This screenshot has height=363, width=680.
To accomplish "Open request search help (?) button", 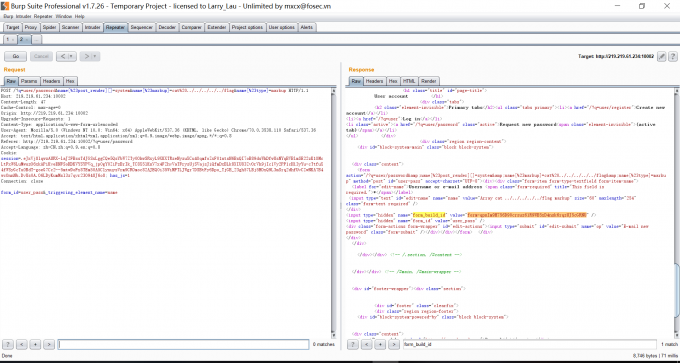I will coord(8,344).
